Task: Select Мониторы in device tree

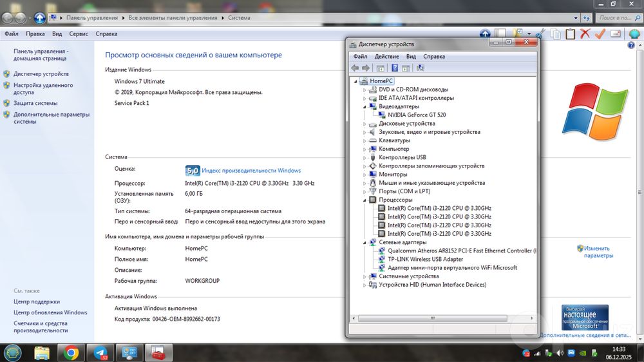Action: (393, 175)
